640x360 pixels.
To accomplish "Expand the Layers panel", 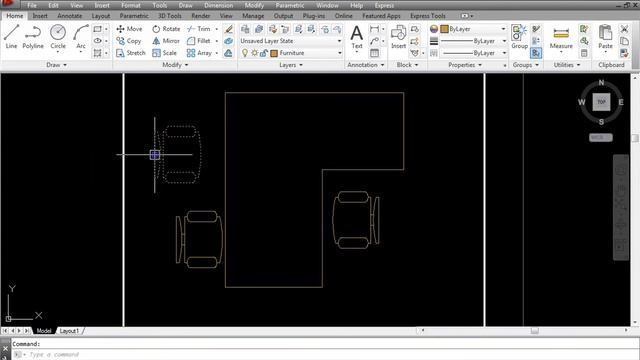I will click(x=291, y=65).
